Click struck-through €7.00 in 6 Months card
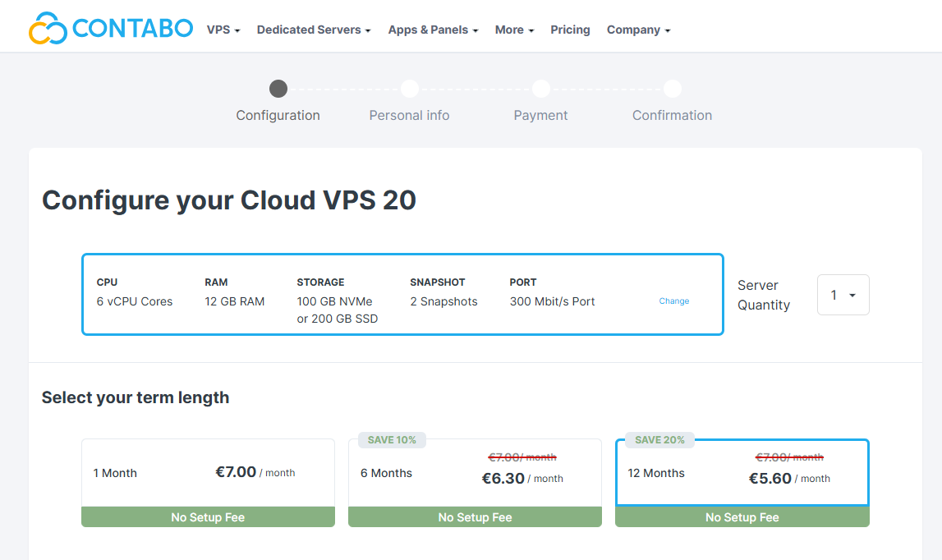The height and width of the screenshot is (560, 942). (x=522, y=457)
